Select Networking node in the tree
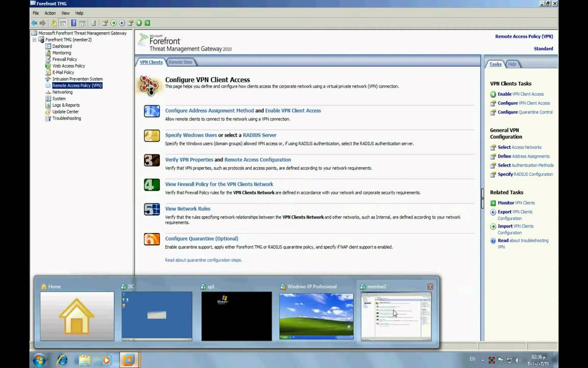This screenshot has width=588, height=368. [62, 92]
